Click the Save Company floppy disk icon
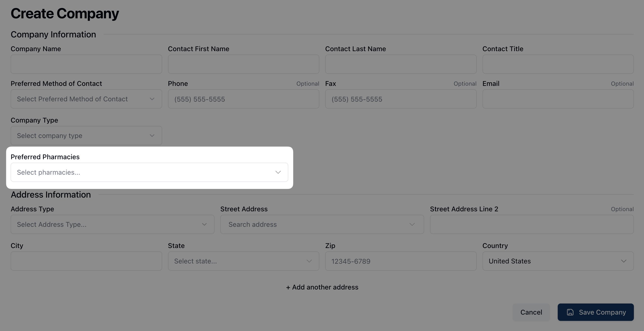The width and height of the screenshot is (644, 331). (570, 312)
